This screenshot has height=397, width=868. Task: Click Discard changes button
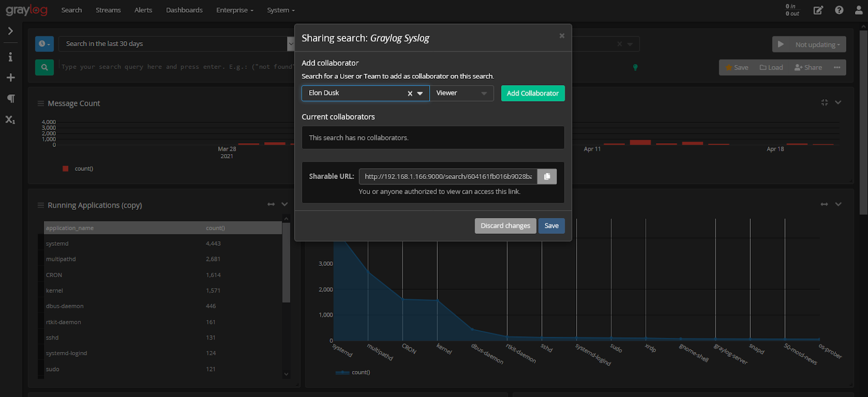[506, 226]
